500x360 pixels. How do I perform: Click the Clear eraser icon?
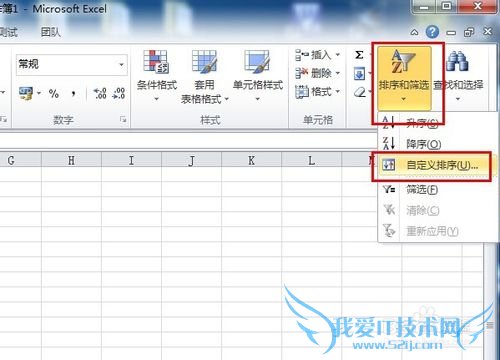pos(360,92)
